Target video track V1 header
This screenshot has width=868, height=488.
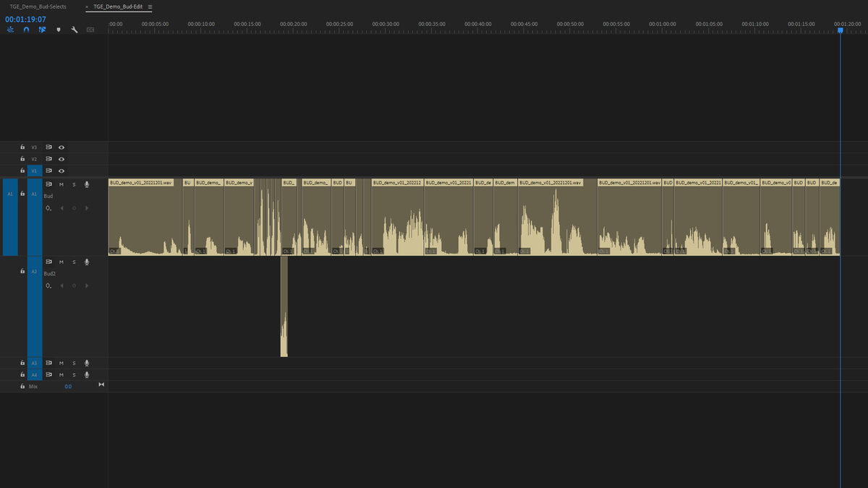point(34,171)
